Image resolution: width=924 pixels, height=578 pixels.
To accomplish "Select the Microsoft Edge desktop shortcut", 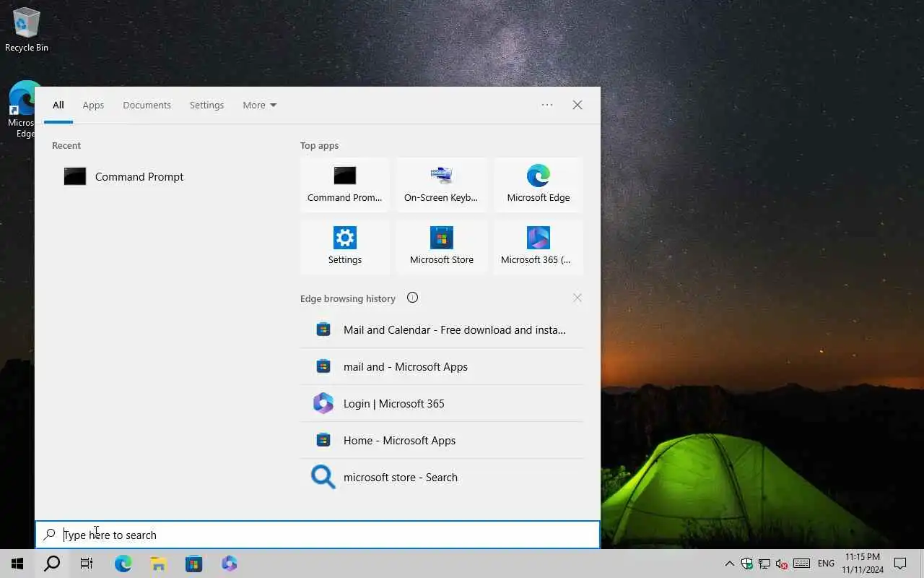I will (22, 109).
